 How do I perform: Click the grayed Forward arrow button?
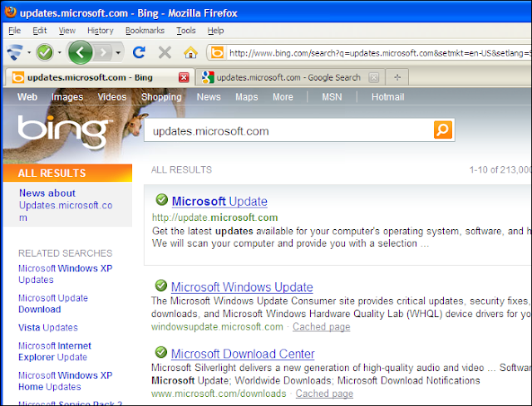[103, 52]
